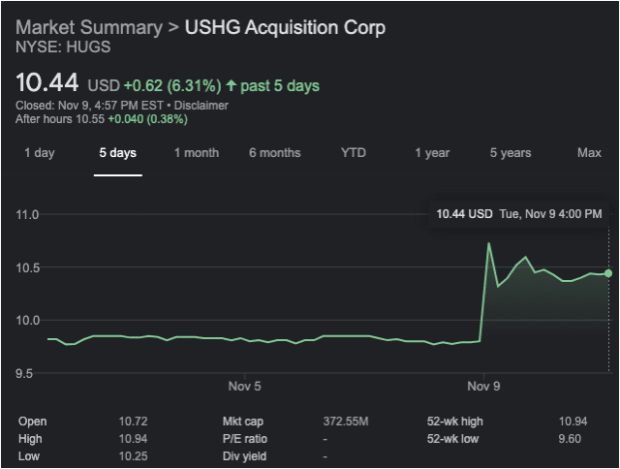Click the NYSE: HUGS ticker text
The height and width of the screenshot is (469, 620).
[x=63, y=47]
